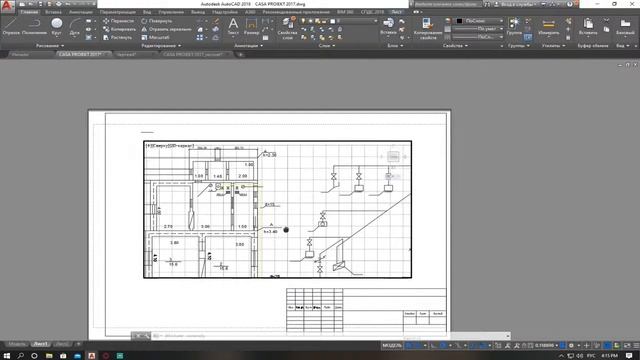
Task: Click the customization menu icon in status bar
Action: [x=636, y=345]
